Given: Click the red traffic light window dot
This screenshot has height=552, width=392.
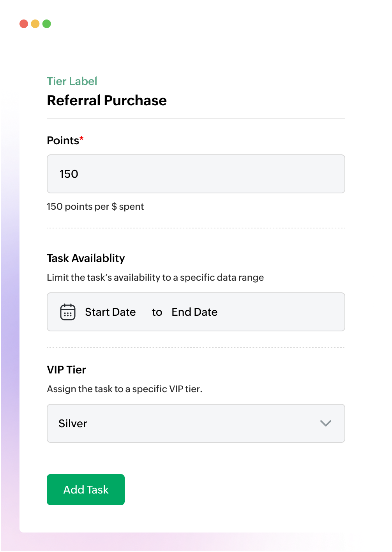Looking at the screenshot, I should click(24, 23).
